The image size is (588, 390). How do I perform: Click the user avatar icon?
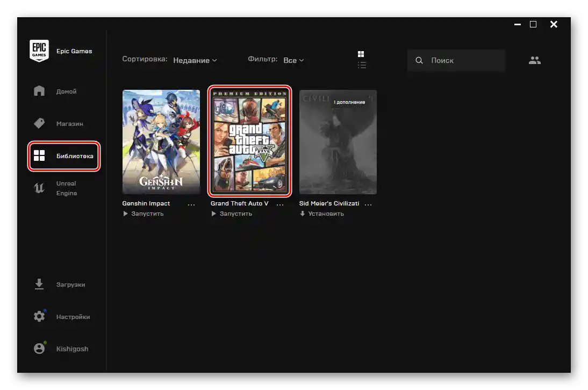39,348
